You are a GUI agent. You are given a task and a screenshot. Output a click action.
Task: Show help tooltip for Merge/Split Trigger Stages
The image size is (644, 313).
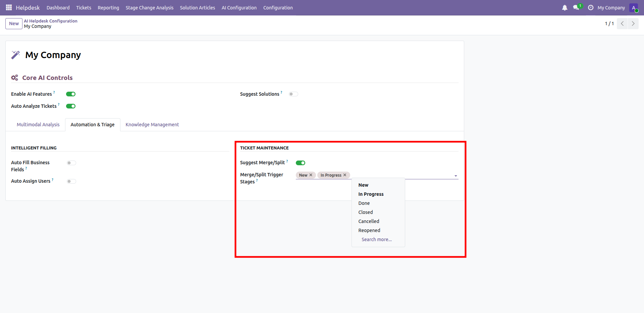tap(257, 180)
